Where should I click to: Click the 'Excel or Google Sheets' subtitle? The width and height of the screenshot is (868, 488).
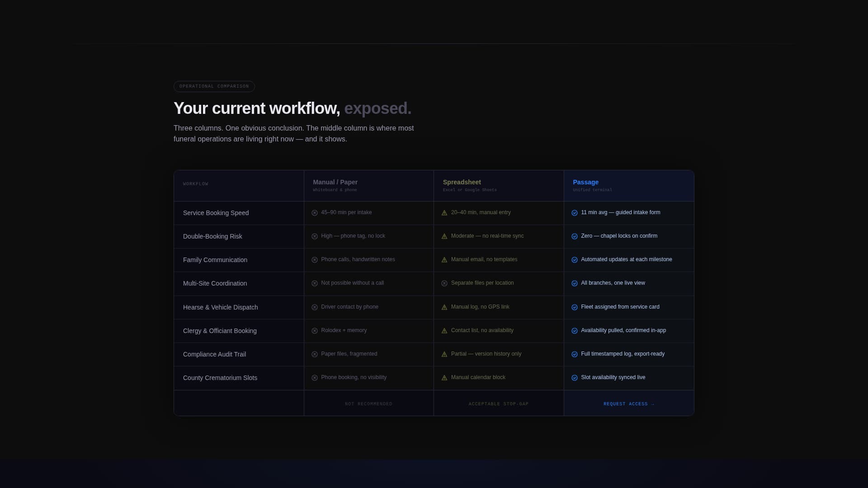(470, 190)
